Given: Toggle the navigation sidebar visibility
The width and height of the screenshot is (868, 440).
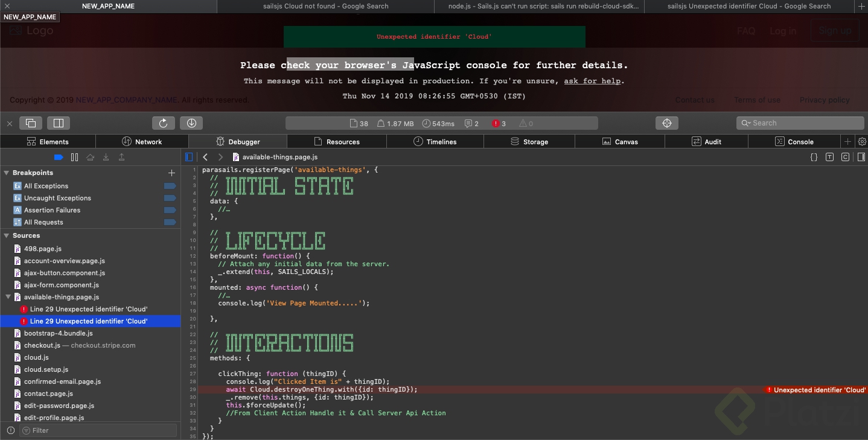Looking at the screenshot, I should tap(189, 157).
